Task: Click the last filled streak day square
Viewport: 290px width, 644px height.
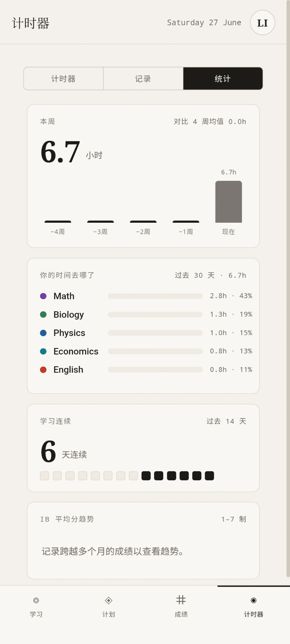Action: 209,476
